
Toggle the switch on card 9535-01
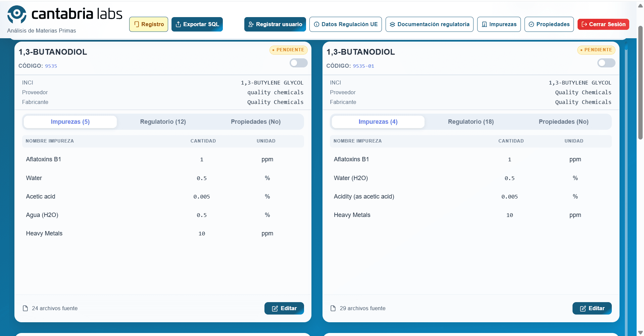click(606, 63)
